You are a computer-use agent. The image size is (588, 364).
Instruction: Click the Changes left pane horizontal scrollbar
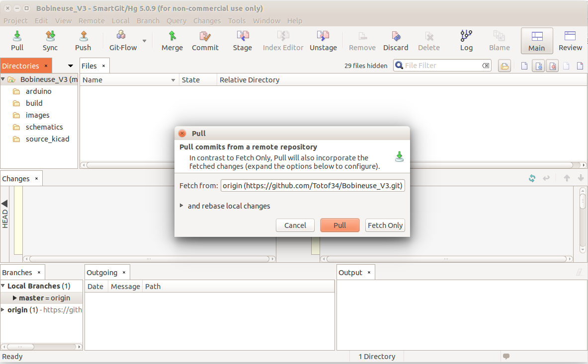coord(149,259)
